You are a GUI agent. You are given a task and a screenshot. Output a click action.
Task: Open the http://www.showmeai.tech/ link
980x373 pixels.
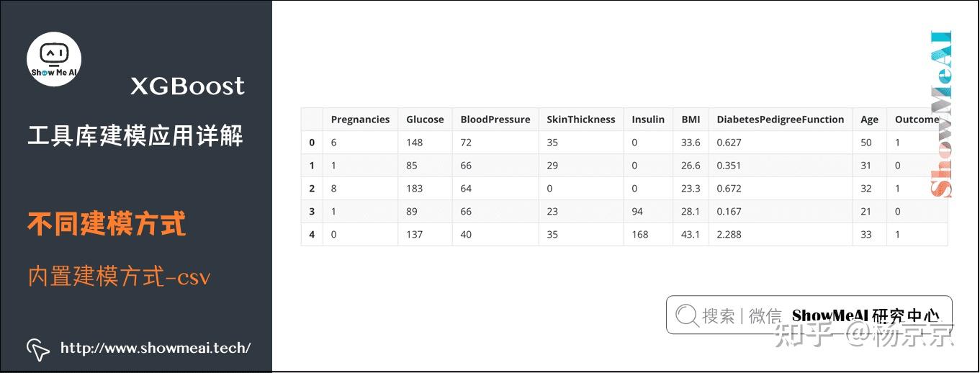(156, 349)
